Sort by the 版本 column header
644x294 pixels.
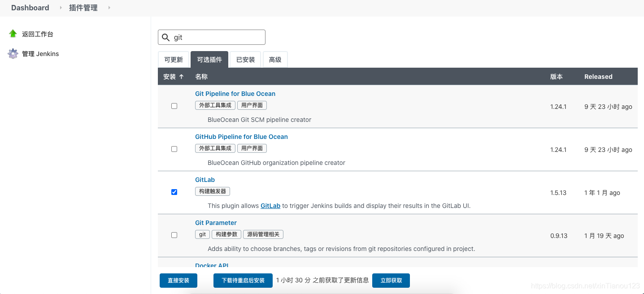[557, 77]
